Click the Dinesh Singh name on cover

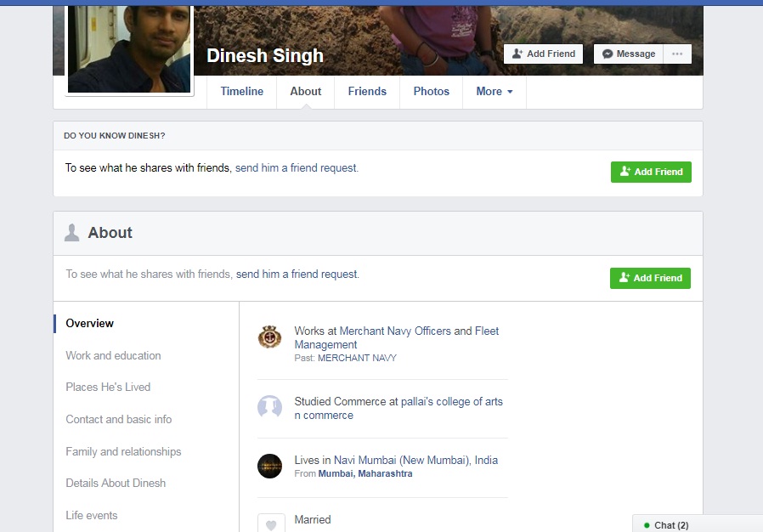click(265, 56)
